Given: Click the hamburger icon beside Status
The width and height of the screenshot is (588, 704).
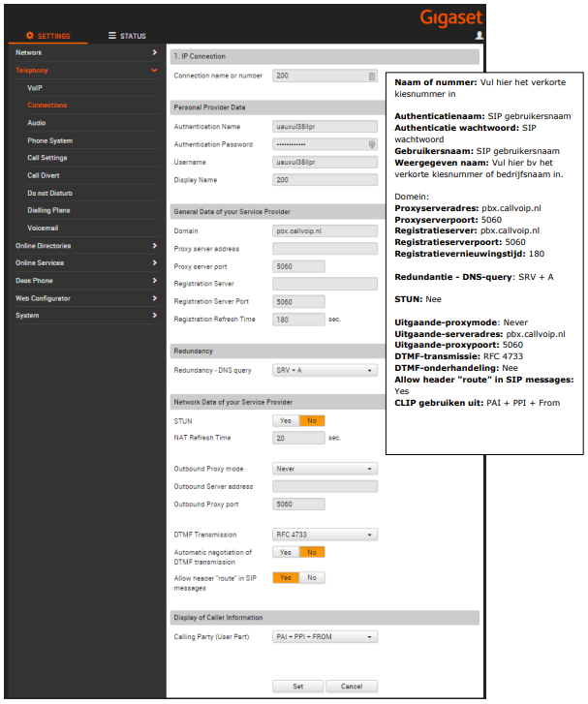Looking at the screenshot, I should tap(112, 36).
